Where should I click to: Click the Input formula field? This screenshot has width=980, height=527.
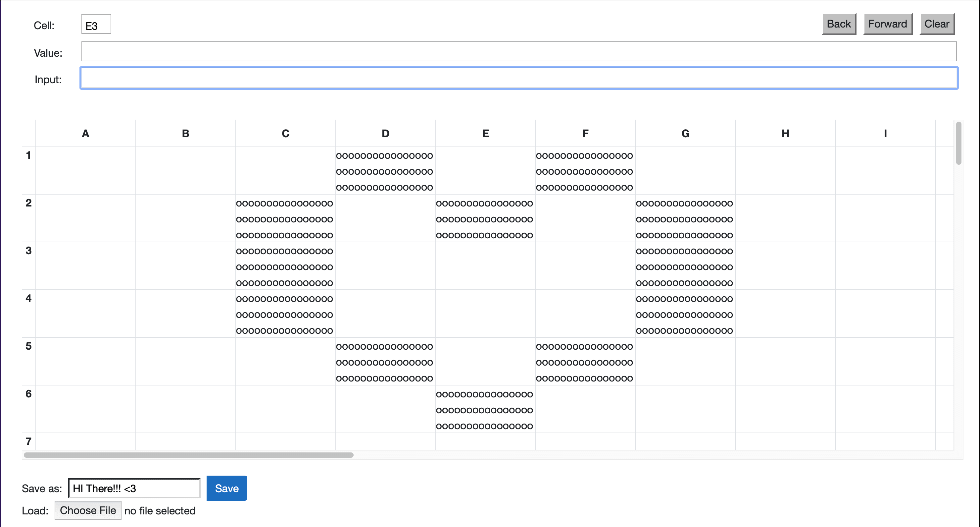(x=518, y=79)
